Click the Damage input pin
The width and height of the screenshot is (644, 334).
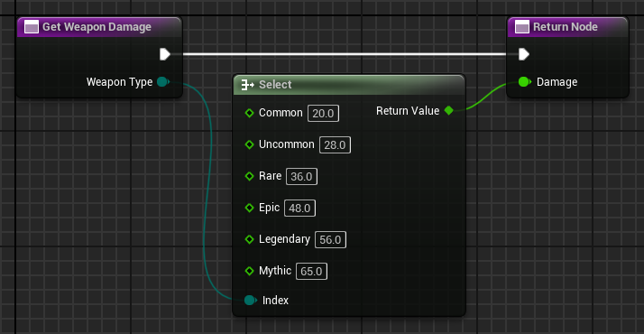click(524, 82)
